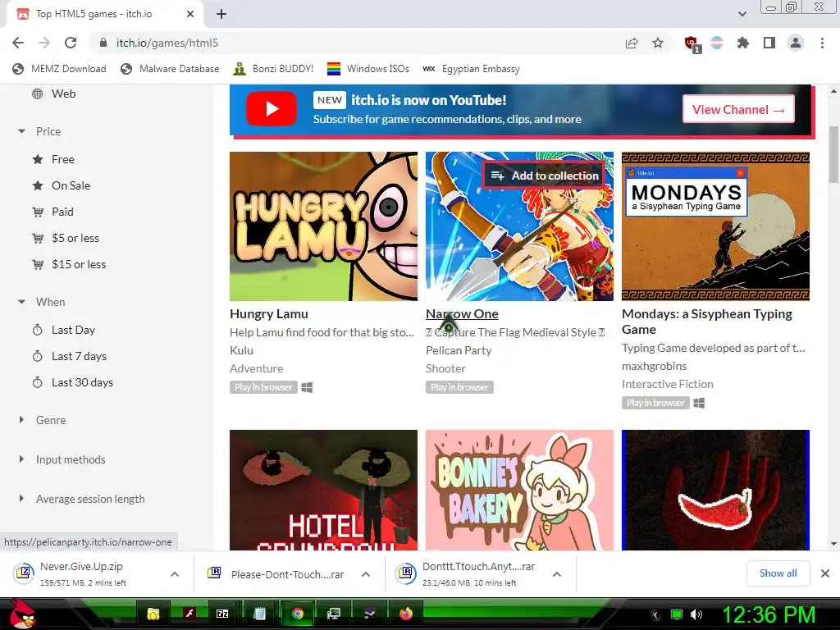Open Windows ISOs bookmark
Viewport: 840px width, 630px height.
[368, 69]
